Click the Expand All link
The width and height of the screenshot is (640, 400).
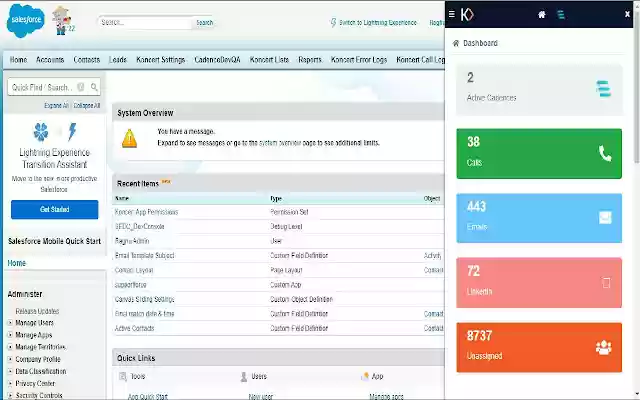pyautogui.click(x=56, y=105)
